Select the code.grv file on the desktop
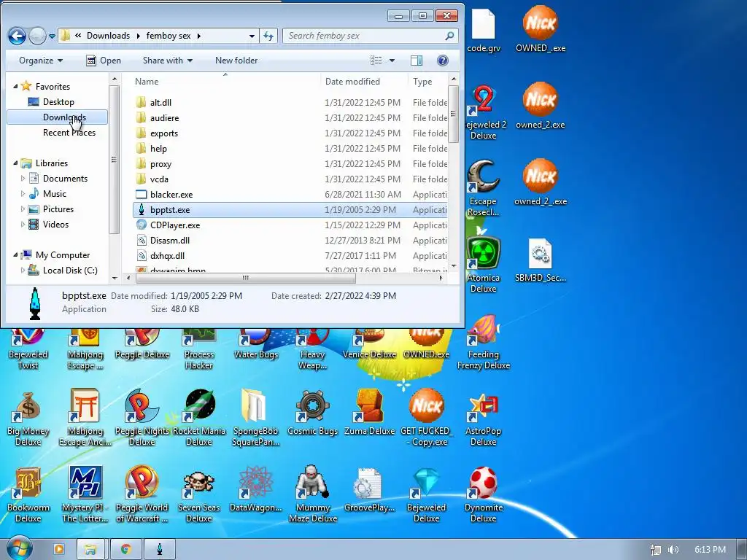 (484, 29)
